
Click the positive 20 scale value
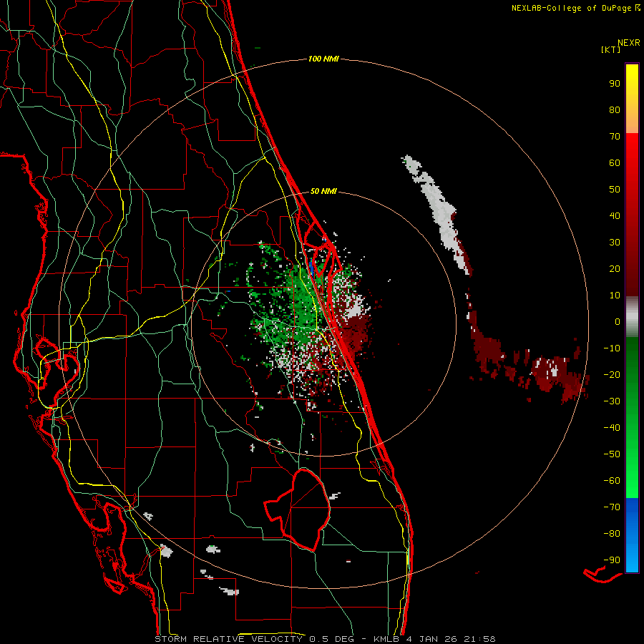tap(615, 268)
